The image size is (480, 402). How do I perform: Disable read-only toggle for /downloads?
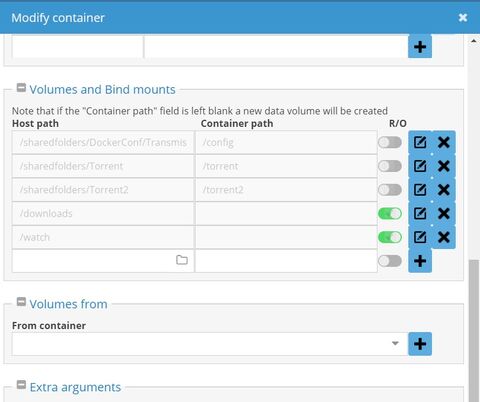[x=390, y=213]
